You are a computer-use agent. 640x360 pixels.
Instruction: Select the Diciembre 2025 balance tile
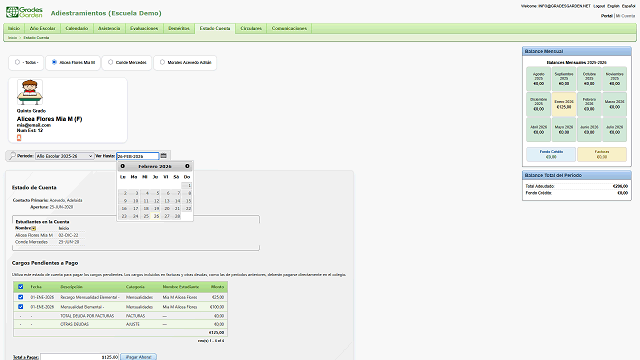tap(538, 104)
